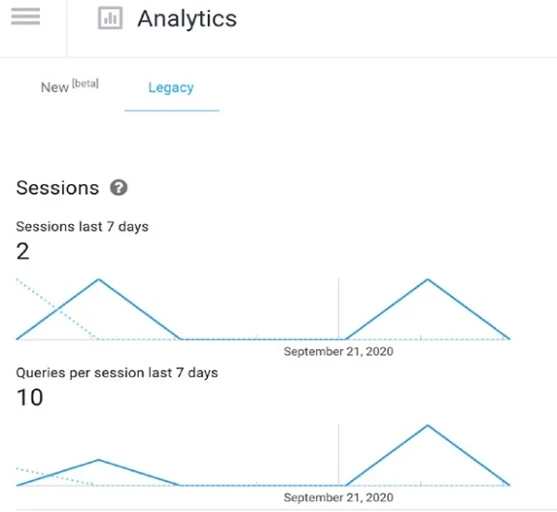Click the Queries chart September 21 marker line
Viewport: 557px width, 512px height.
point(339,455)
